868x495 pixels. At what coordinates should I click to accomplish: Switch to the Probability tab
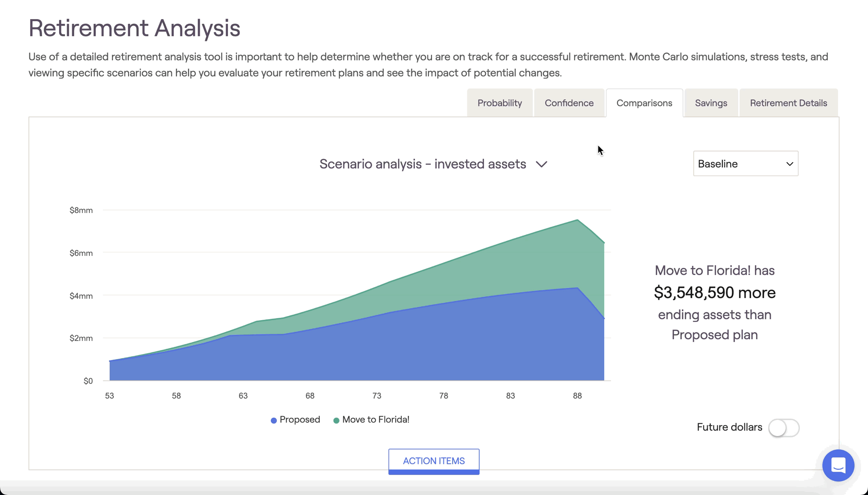pos(500,103)
